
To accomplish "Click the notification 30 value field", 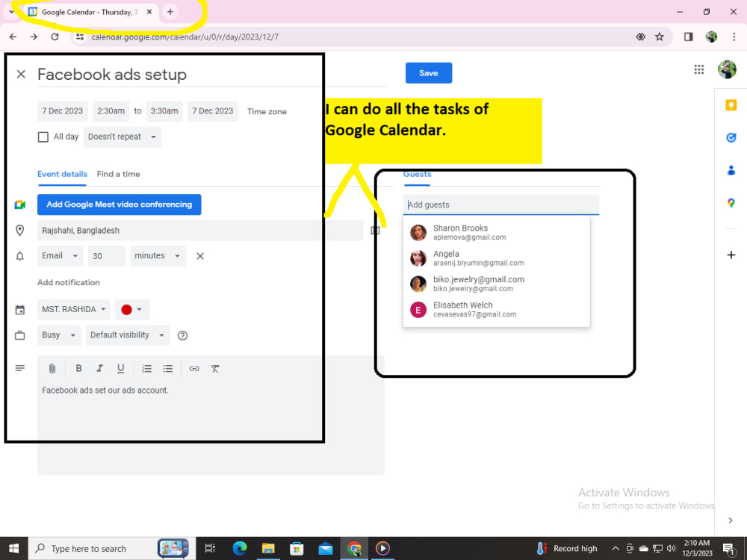I will coord(107,256).
